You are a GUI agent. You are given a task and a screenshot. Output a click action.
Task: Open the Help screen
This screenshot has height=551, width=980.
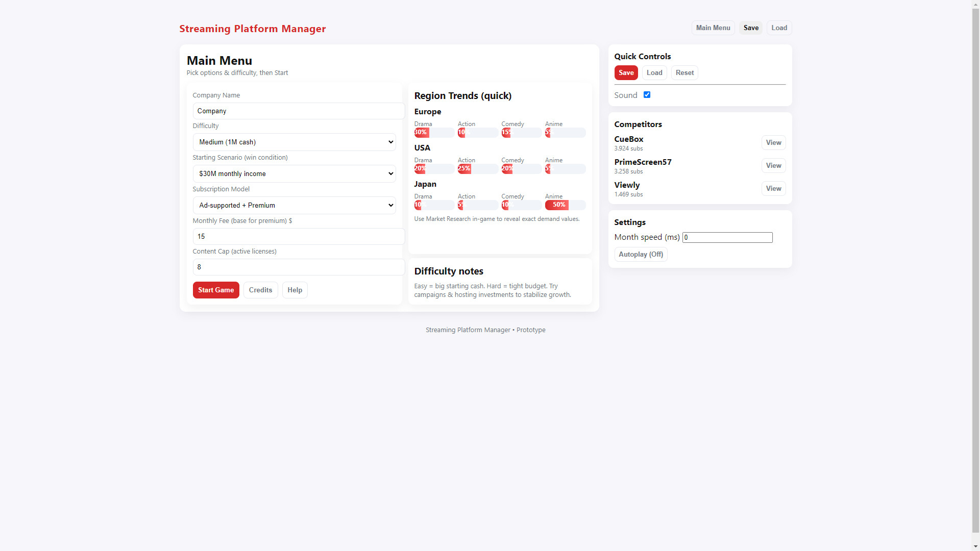click(295, 290)
